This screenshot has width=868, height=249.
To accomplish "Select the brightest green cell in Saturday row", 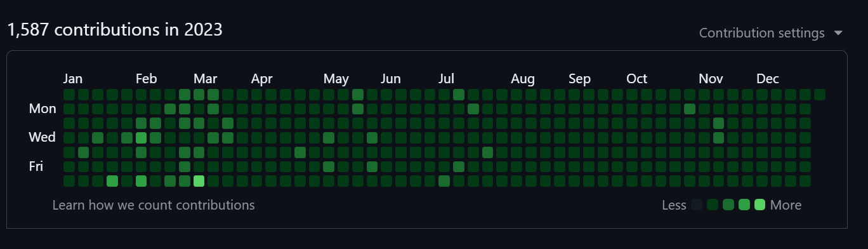I will pos(199,181).
